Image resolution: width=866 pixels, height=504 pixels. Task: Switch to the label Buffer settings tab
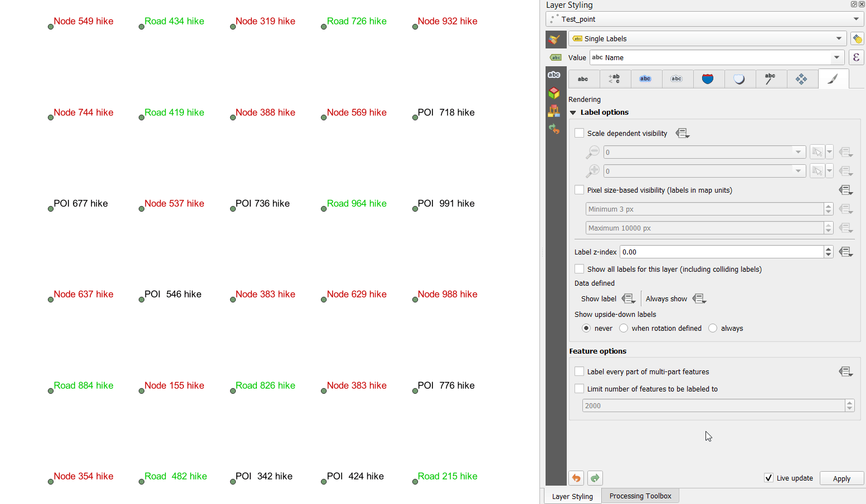(646, 79)
